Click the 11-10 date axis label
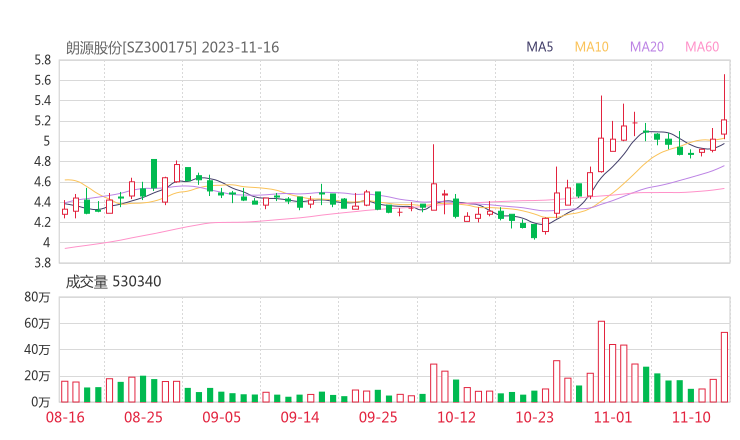 tap(691, 417)
